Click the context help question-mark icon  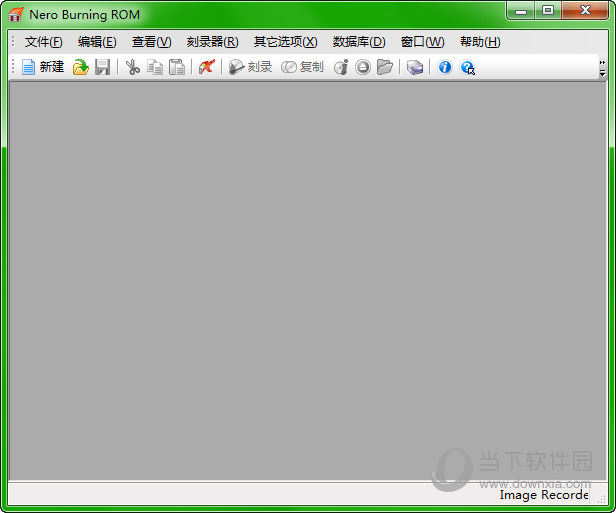pos(468,67)
